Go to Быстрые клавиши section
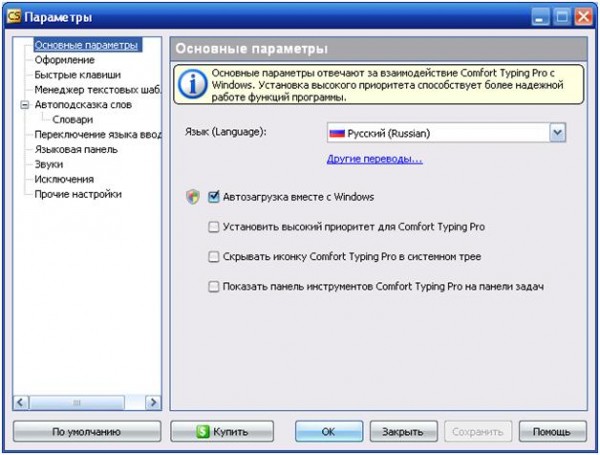This screenshot has width=600, height=455. coord(77,75)
